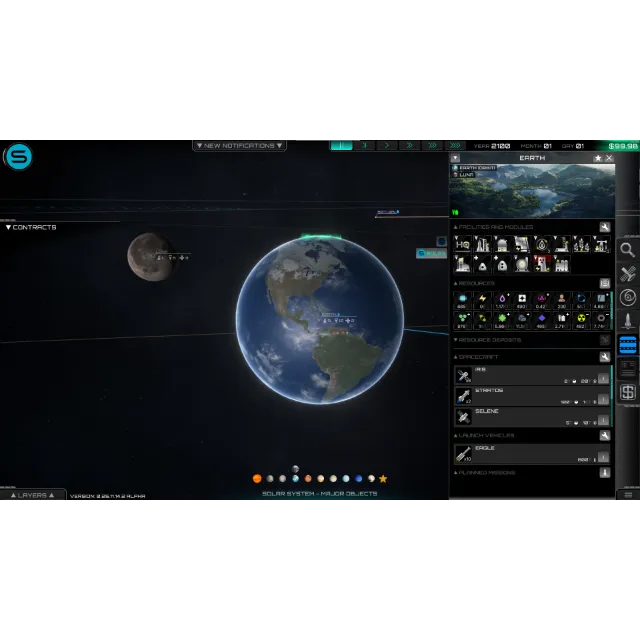Select the HQ facility icon

coord(462,244)
